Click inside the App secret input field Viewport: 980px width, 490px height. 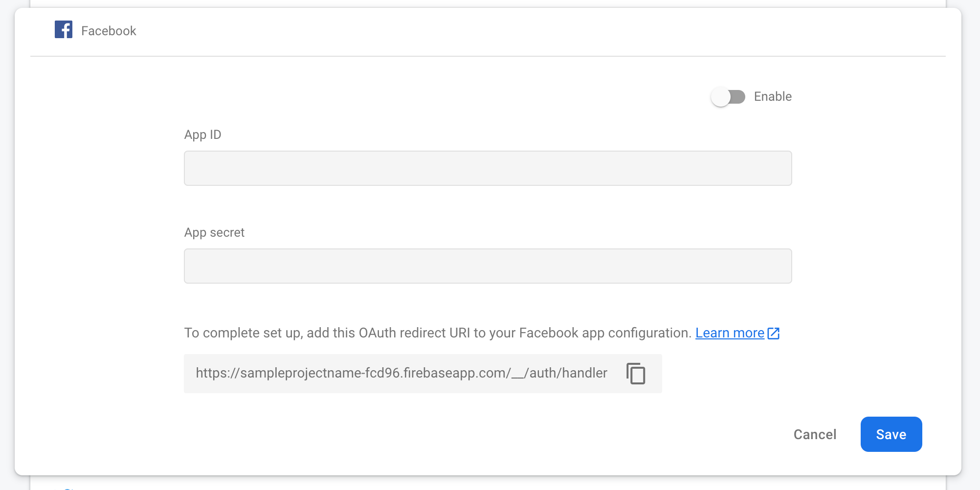point(488,266)
